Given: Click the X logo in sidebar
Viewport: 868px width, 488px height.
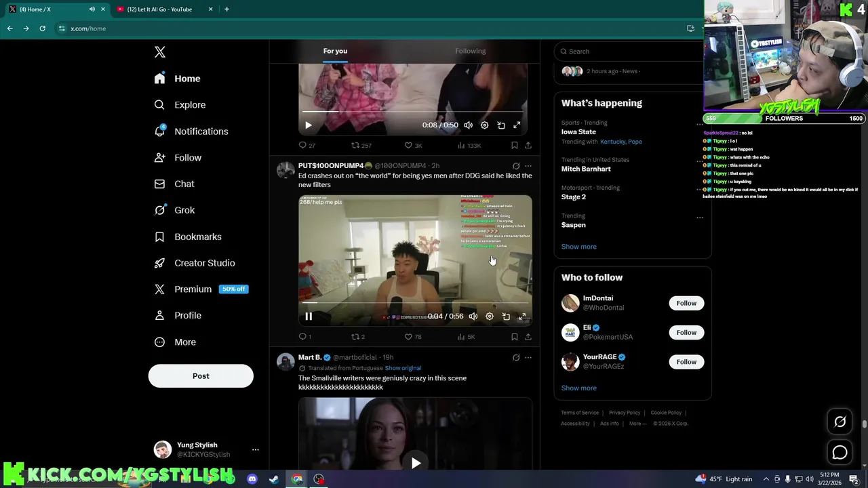Looking at the screenshot, I should 160,52.
